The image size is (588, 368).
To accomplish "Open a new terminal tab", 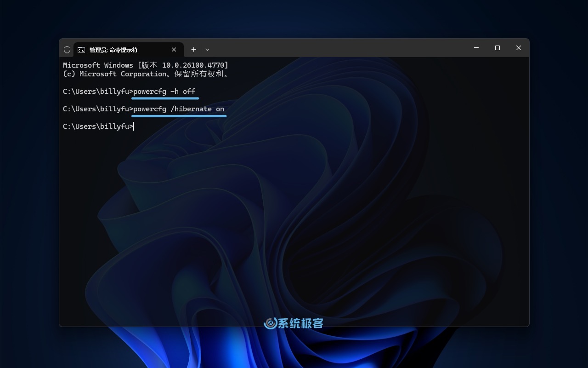I will click(x=193, y=50).
